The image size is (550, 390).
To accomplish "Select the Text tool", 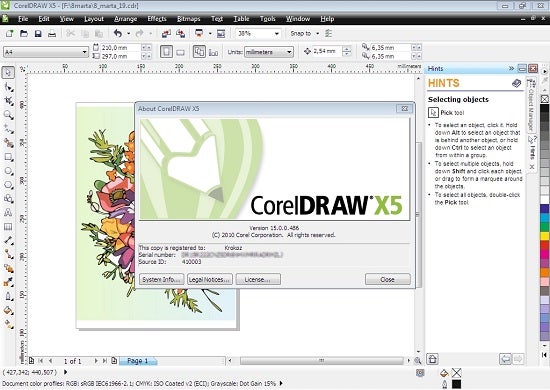I will click(8, 213).
